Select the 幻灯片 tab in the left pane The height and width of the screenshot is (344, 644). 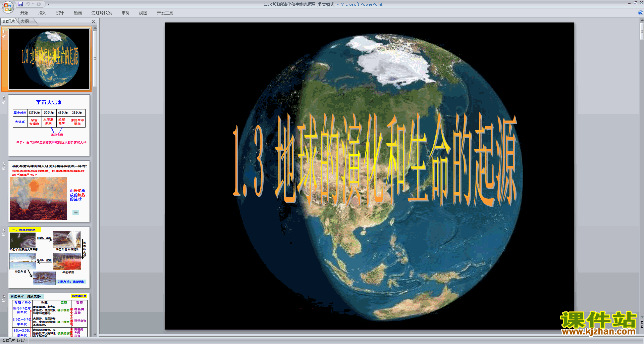tap(9, 21)
